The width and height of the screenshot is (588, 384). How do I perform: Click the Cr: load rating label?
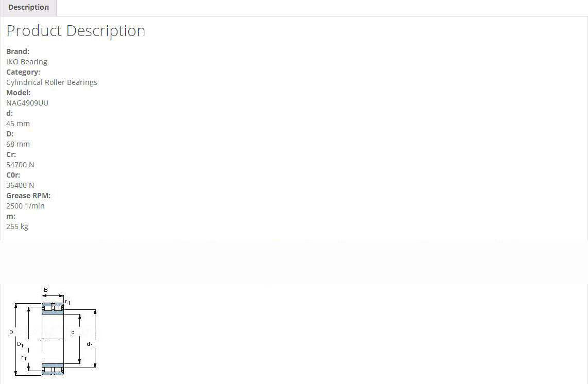tap(11, 154)
